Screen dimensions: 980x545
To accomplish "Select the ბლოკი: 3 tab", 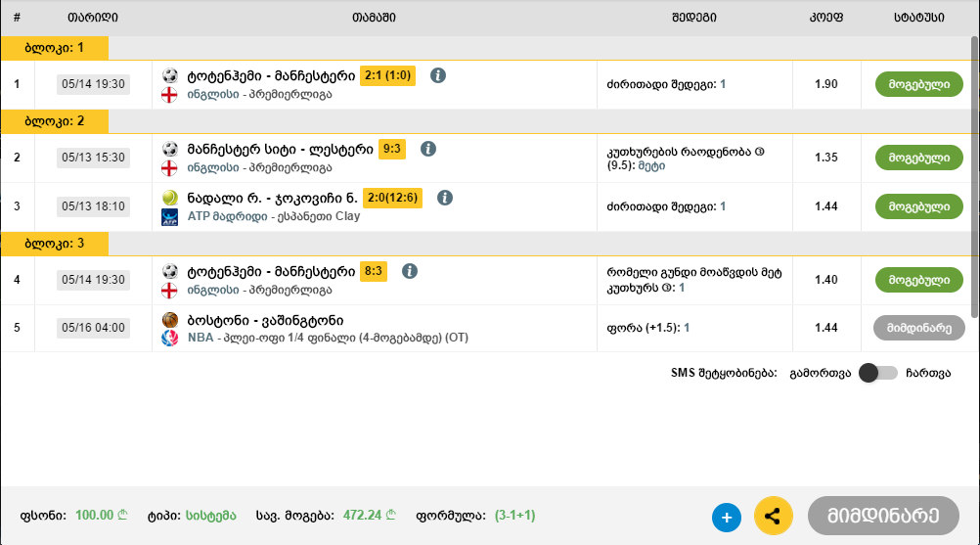I will click(x=55, y=244).
